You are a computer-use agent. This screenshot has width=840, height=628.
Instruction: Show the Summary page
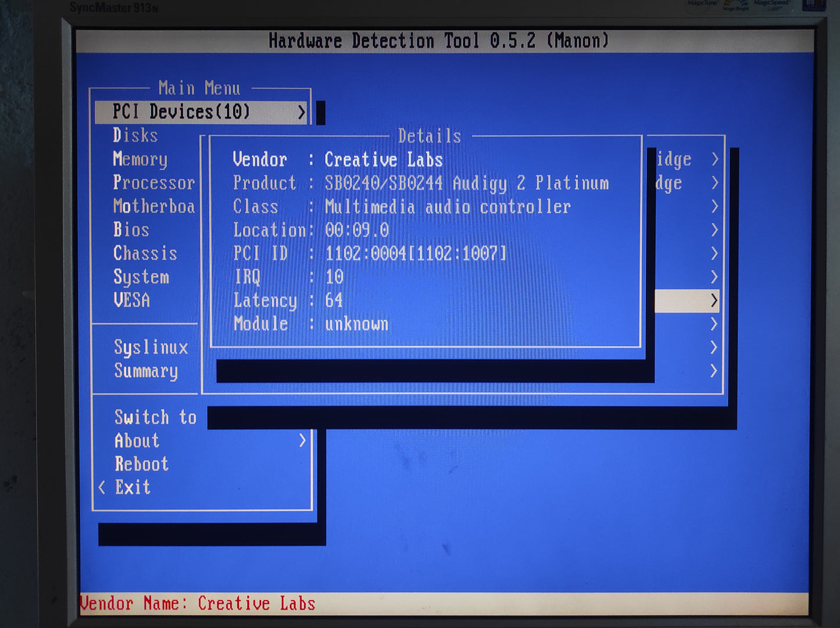click(146, 371)
